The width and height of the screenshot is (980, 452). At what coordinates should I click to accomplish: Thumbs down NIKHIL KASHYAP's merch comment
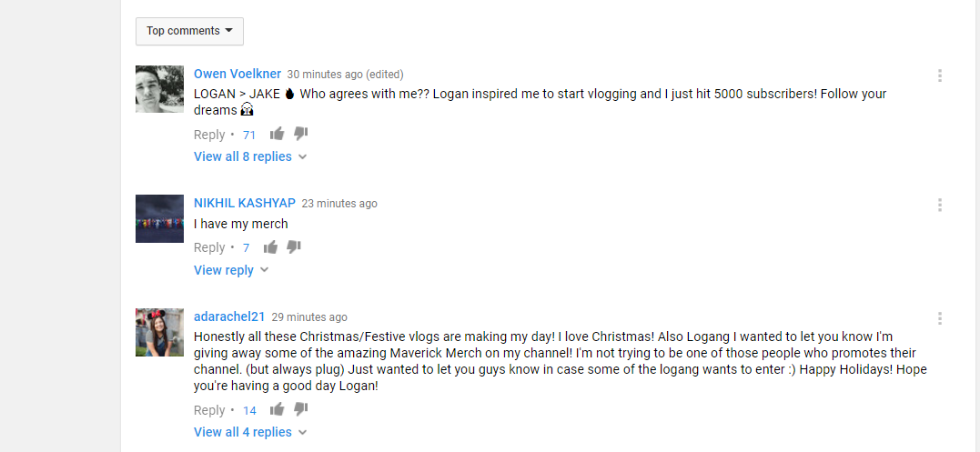point(294,247)
